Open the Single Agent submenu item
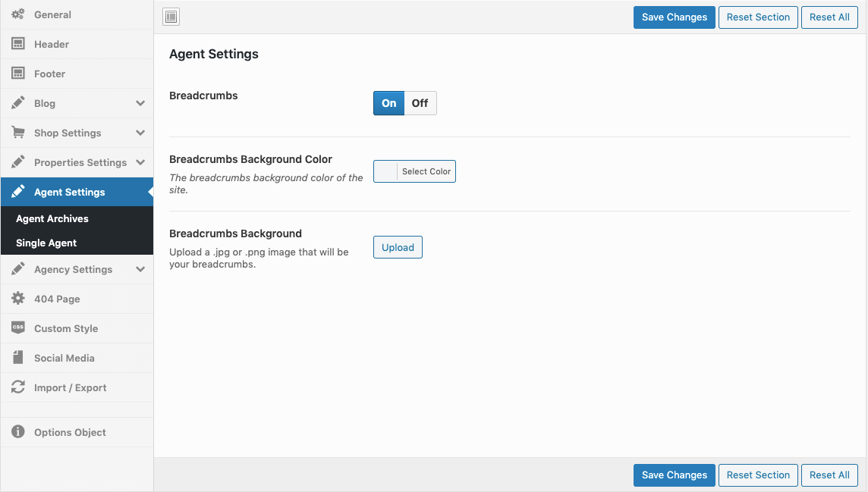 click(46, 243)
